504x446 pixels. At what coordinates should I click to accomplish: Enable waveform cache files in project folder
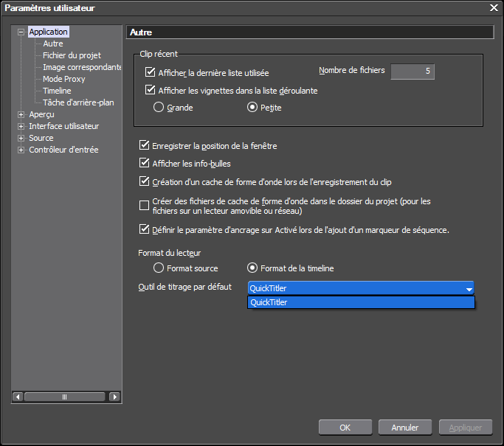click(145, 206)
